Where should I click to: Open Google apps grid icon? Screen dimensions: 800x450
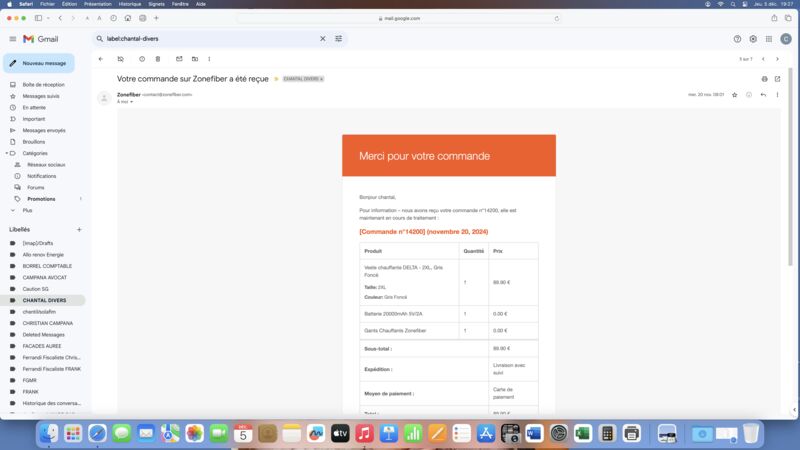(769, 39)
